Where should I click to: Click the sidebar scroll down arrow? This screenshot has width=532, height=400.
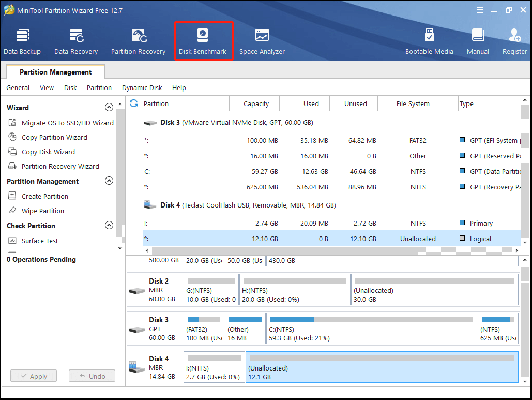[x=120, y=248]
